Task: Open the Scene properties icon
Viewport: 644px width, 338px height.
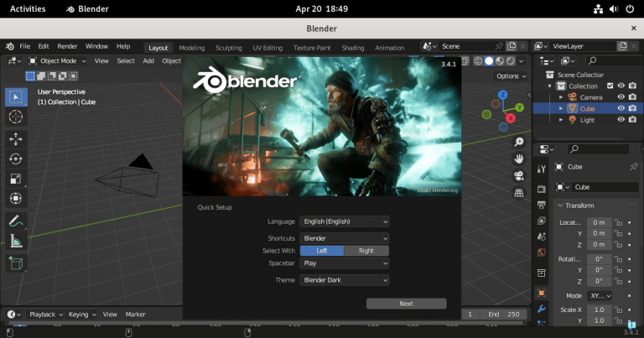Action: [542, 237]
